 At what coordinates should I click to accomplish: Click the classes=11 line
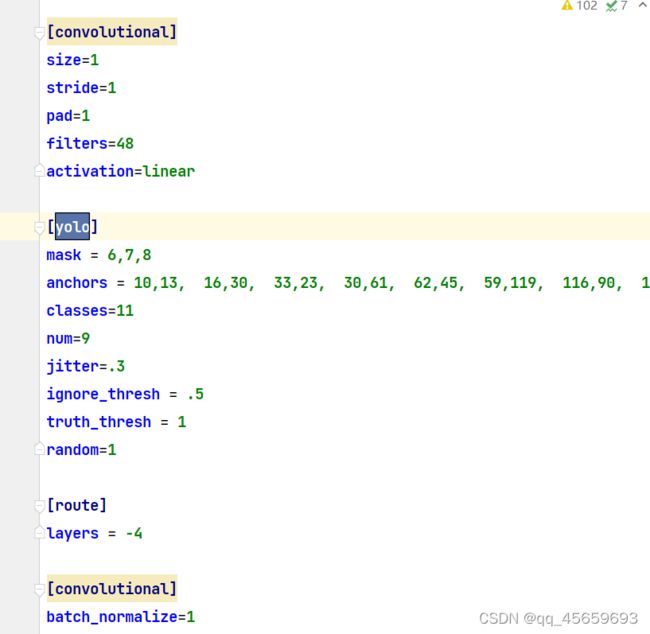[x=90, y=311]
